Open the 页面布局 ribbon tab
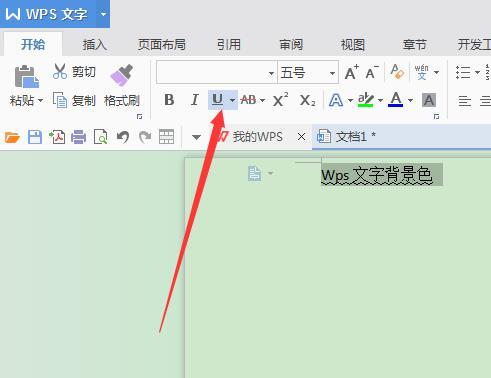The height and width of the screenshot is (378, 491). (x=162, y=44)
